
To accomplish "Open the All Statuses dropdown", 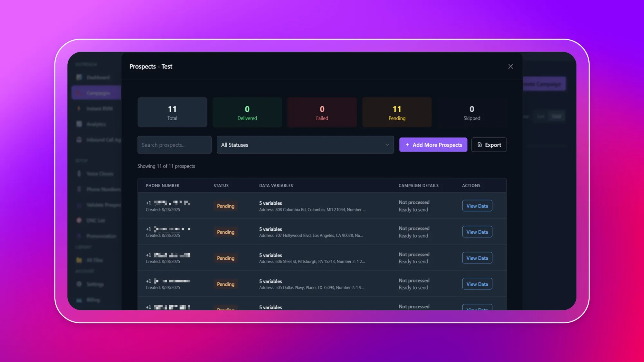I will tap(305, 145).
